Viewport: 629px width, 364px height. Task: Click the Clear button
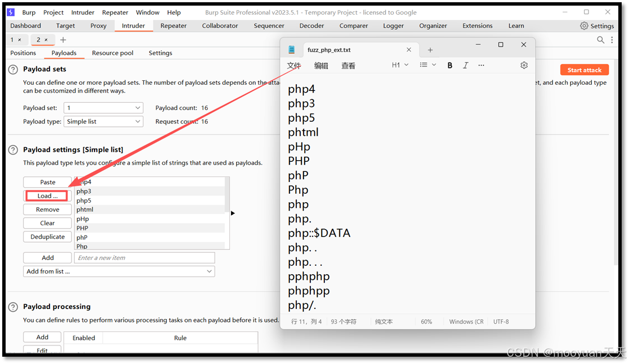[47, 224]
